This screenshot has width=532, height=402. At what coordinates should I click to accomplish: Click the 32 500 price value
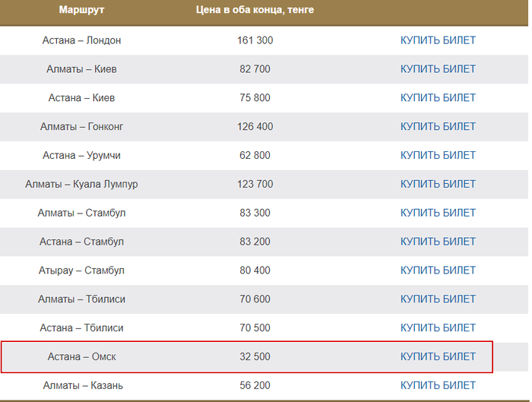click(x=255, y=357)
